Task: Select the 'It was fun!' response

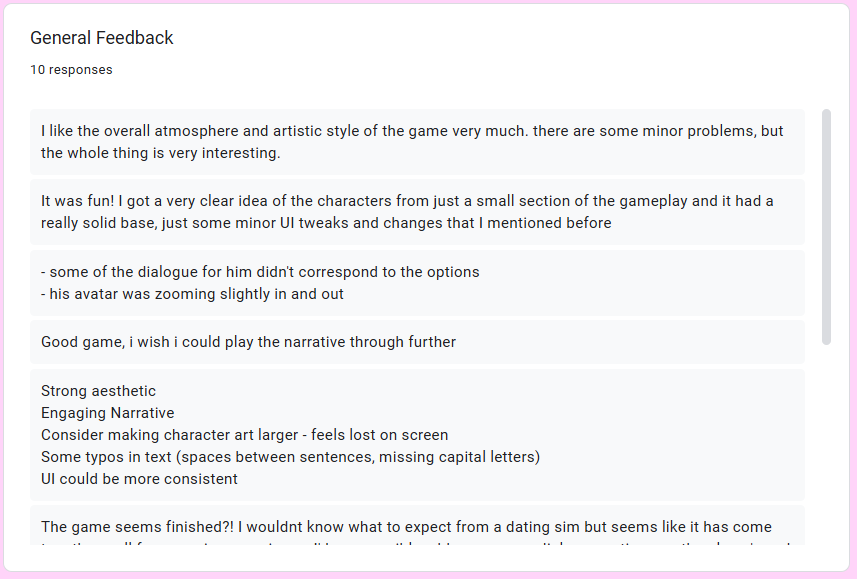Action: click(417, 212)
